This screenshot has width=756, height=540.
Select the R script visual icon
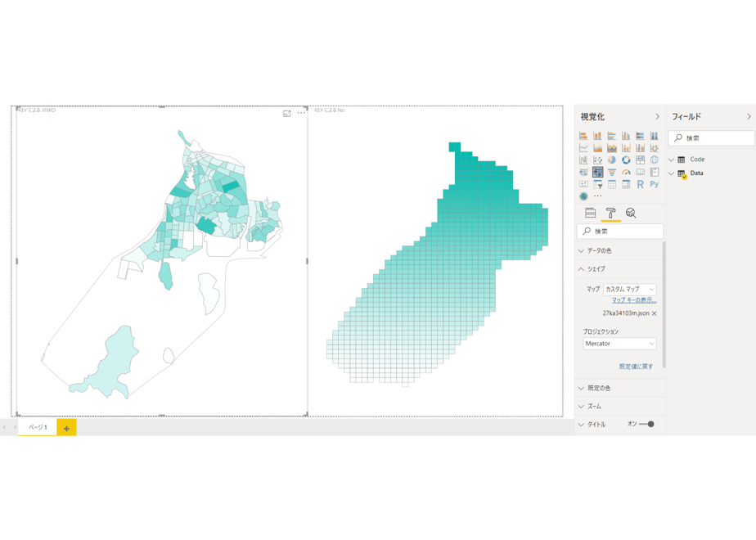[x=640, y=184]
